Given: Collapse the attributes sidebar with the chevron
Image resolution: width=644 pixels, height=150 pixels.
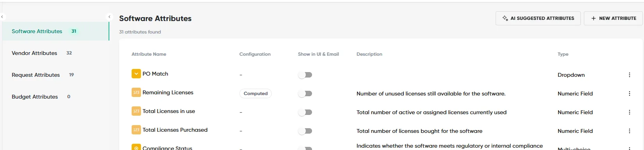Looking at the screenshot, I should [x=109, y=17].
